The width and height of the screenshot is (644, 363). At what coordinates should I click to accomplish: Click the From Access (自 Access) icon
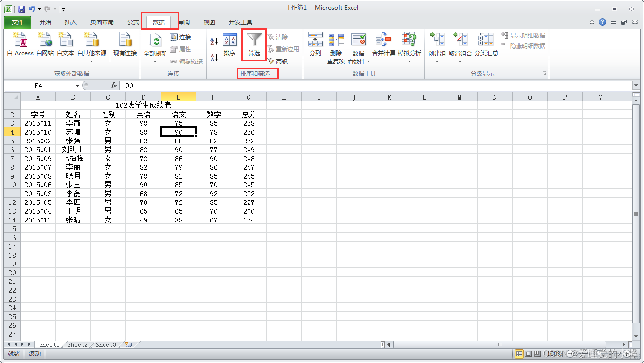(x=20, y=40)
